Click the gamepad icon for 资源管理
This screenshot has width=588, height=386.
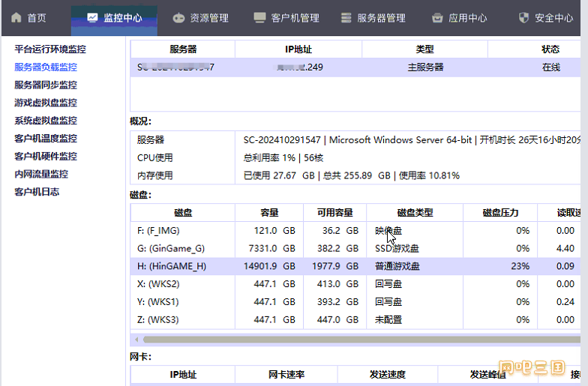click(178, 18)
